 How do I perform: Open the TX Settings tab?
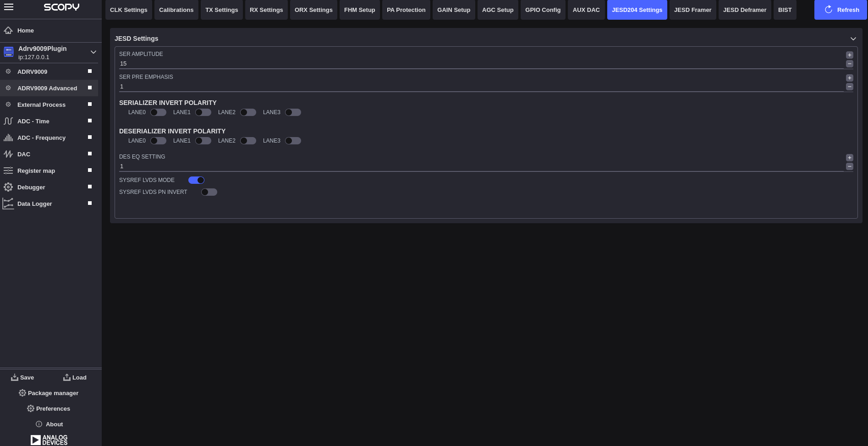click(222, 10)
